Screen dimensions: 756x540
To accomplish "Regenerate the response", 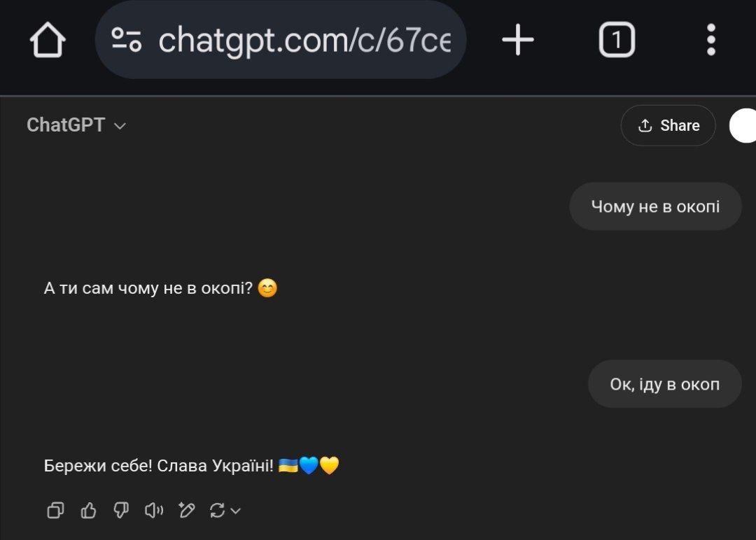I will (218, 510).
